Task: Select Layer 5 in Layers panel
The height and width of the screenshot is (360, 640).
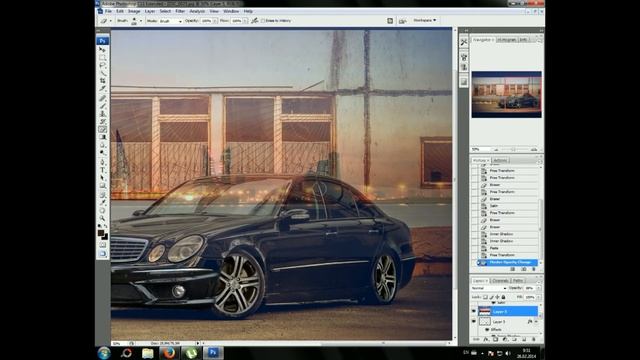Action: (x=508, y=311)
